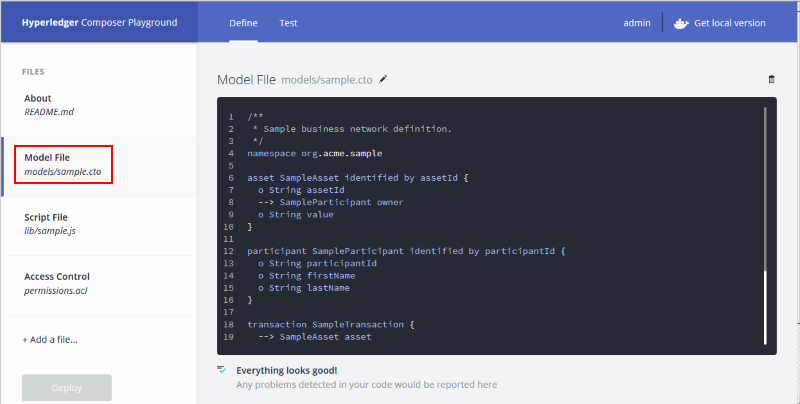
Task: Click the trash icon to delete the model file
Action: click(771, 79)
